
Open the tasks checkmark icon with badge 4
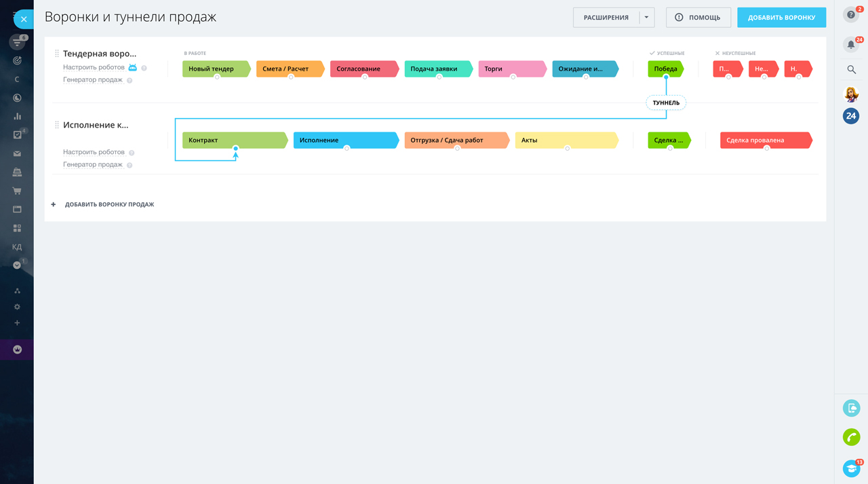coord(17,135)
